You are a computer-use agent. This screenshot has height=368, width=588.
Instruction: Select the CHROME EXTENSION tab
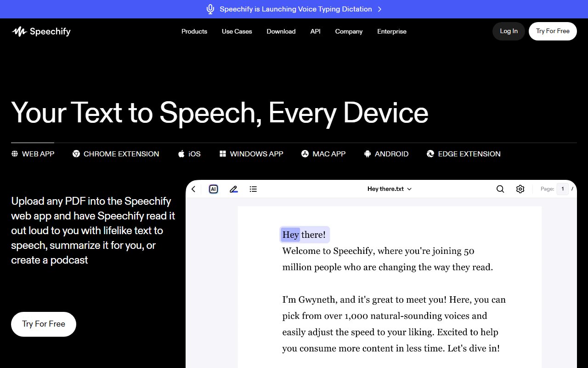click(x=116, y=154)
